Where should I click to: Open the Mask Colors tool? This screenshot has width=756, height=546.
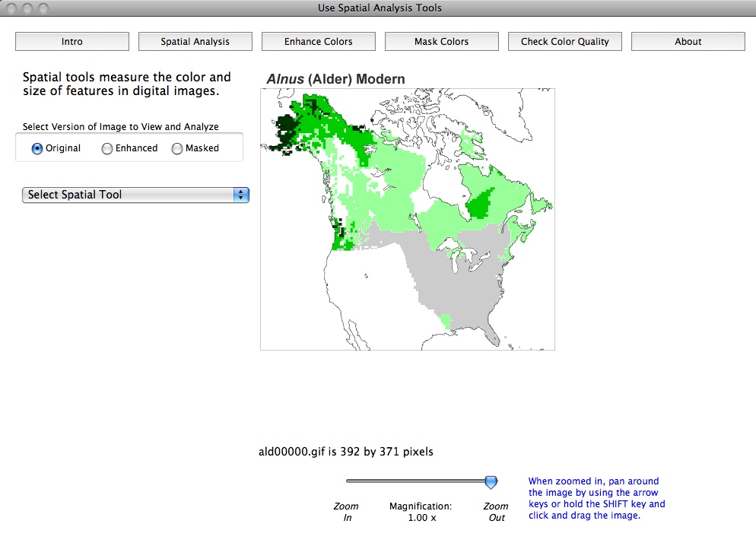point(441,41)
